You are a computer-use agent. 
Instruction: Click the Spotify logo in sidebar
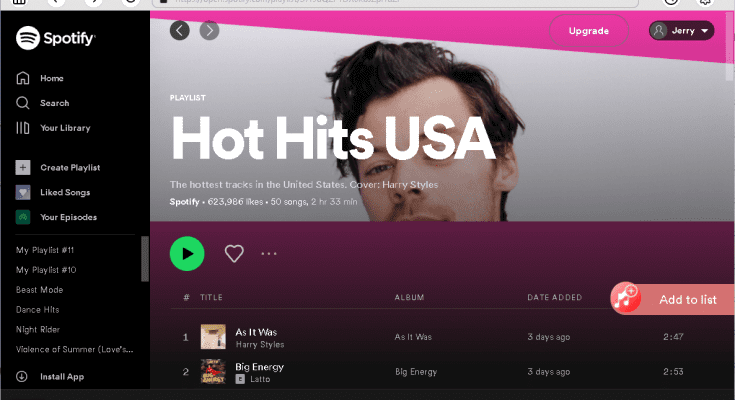(55, 38)
